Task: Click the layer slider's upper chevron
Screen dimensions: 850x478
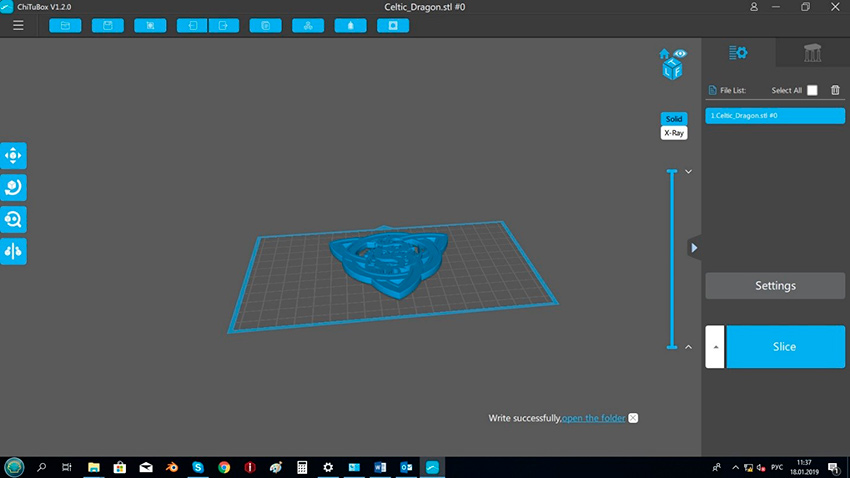Action: click(x=688, y=172)
